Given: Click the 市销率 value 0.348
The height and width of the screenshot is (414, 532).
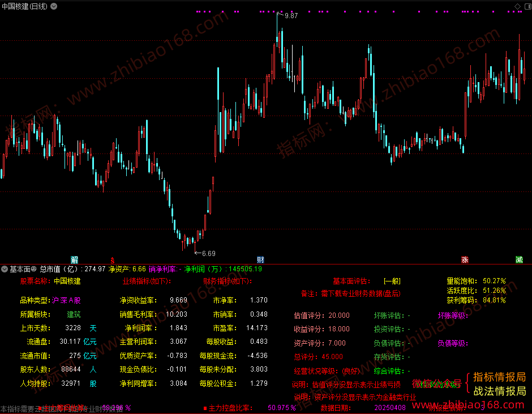Looking at the screenshot, I should point(259,314).
